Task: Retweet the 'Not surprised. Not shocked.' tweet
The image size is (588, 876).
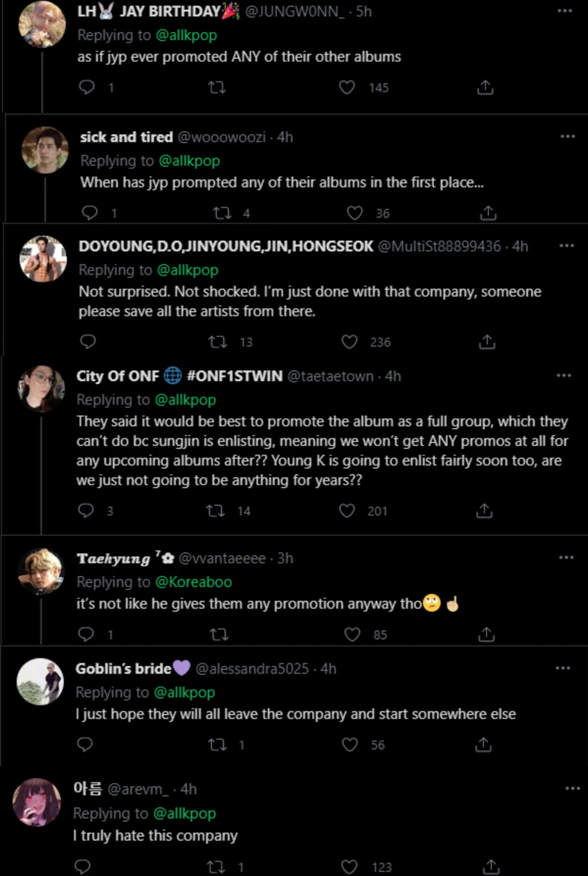Action: pos(218,342)
